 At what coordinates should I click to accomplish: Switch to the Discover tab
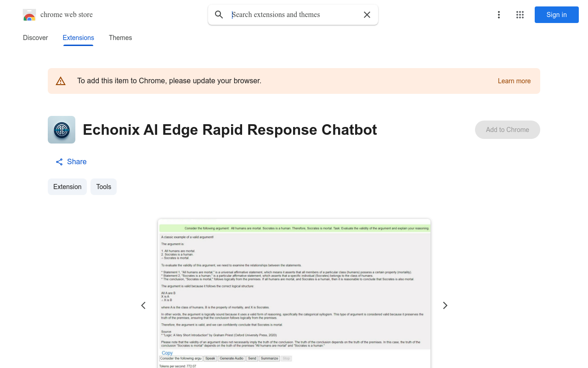pos(35,38)
